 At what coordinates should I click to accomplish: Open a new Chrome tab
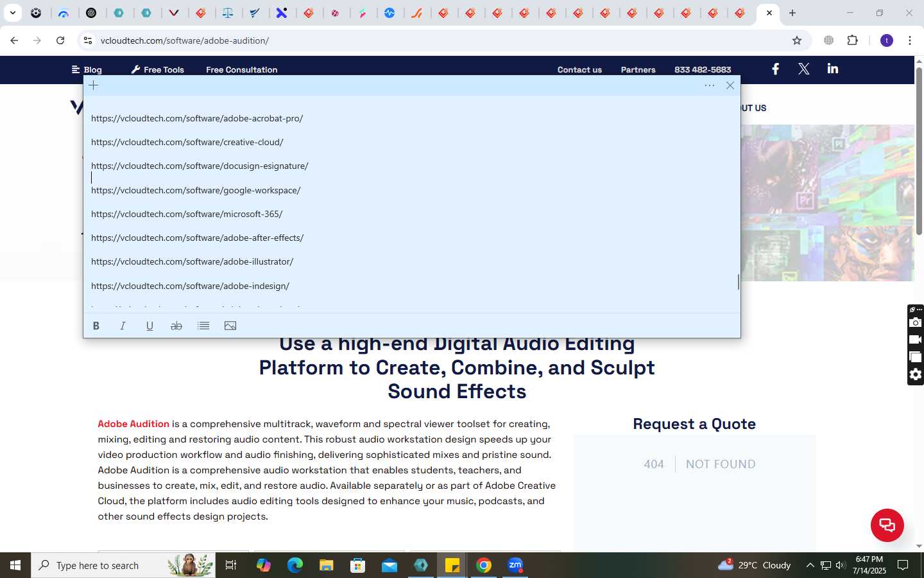[x=792, y=13]
